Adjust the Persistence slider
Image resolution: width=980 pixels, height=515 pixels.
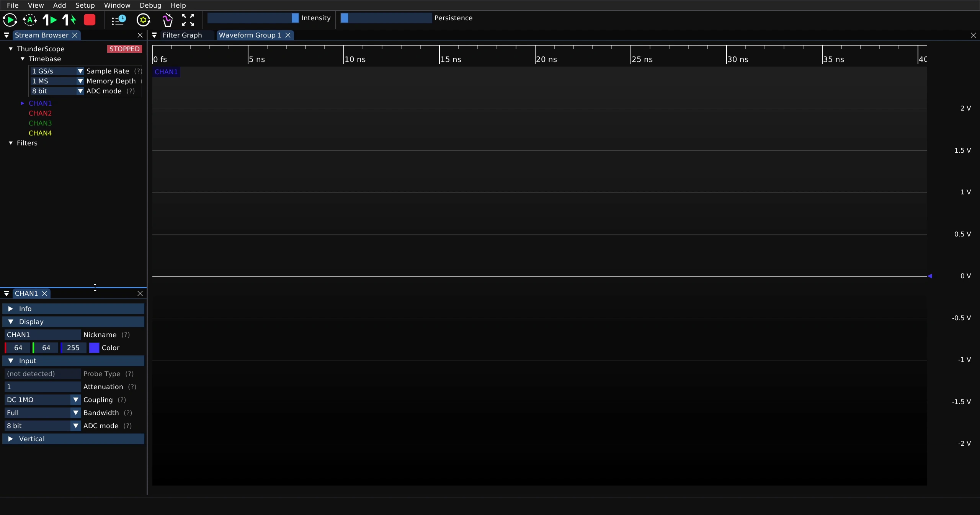click(386, 18)
